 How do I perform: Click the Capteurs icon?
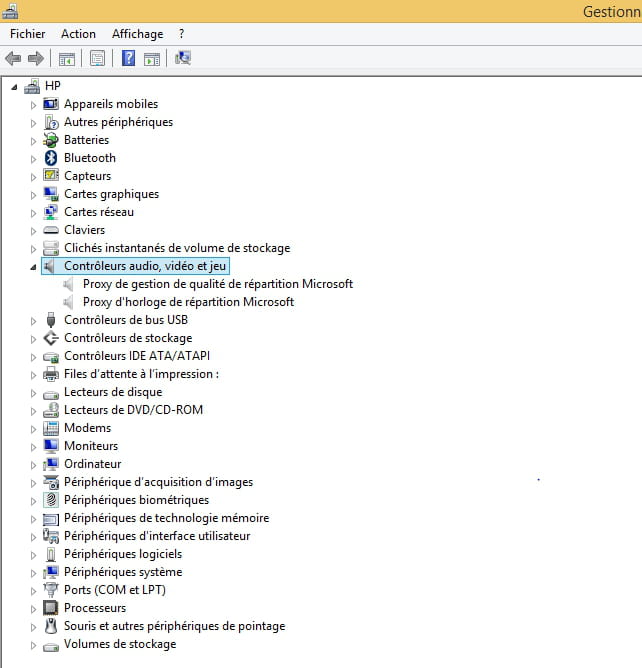[x=51, y=175]
